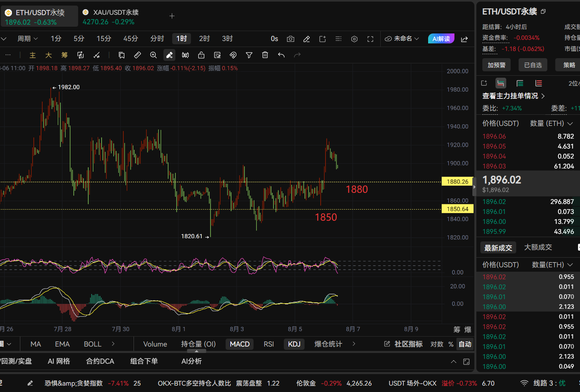580x392 pixels.
Task: Click the pen edit icon beside the camera
Action: pyautogui.click(x=307, y=39)
